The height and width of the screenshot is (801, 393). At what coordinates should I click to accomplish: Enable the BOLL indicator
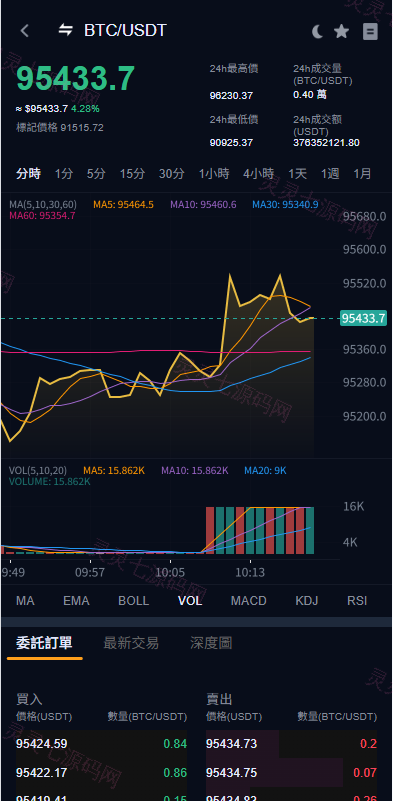133,601
